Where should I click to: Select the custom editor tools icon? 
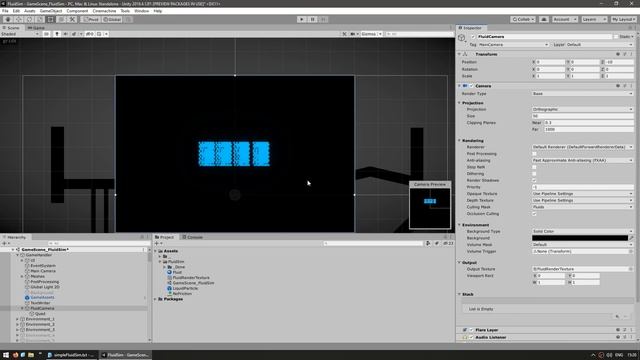[x=72, y=19]
